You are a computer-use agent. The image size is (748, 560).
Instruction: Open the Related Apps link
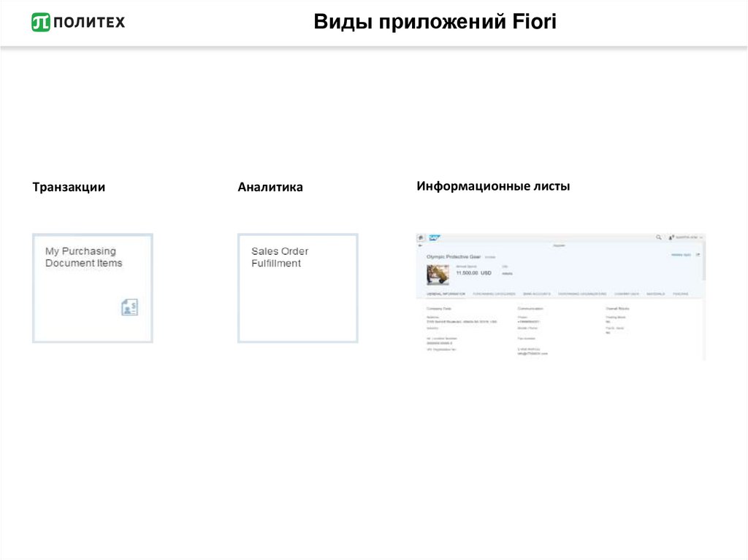[680, 255]
